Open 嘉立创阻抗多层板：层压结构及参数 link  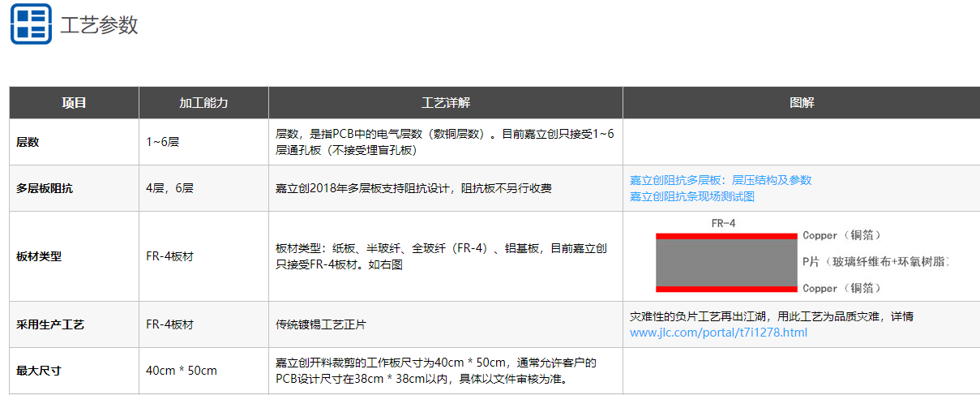coord(721,180)
